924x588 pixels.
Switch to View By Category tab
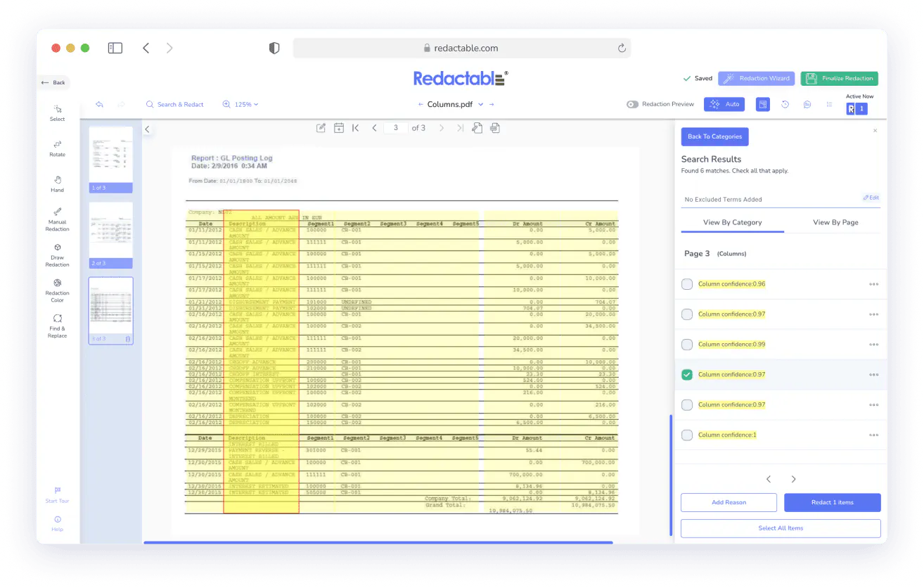click(x=732, y=222)
